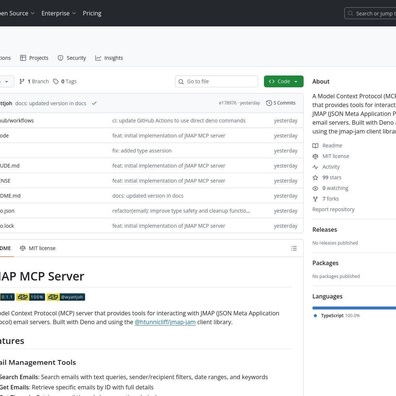Open commit 'fix: added type assersion'
396x396 pixels.
(x=142, y=151)
